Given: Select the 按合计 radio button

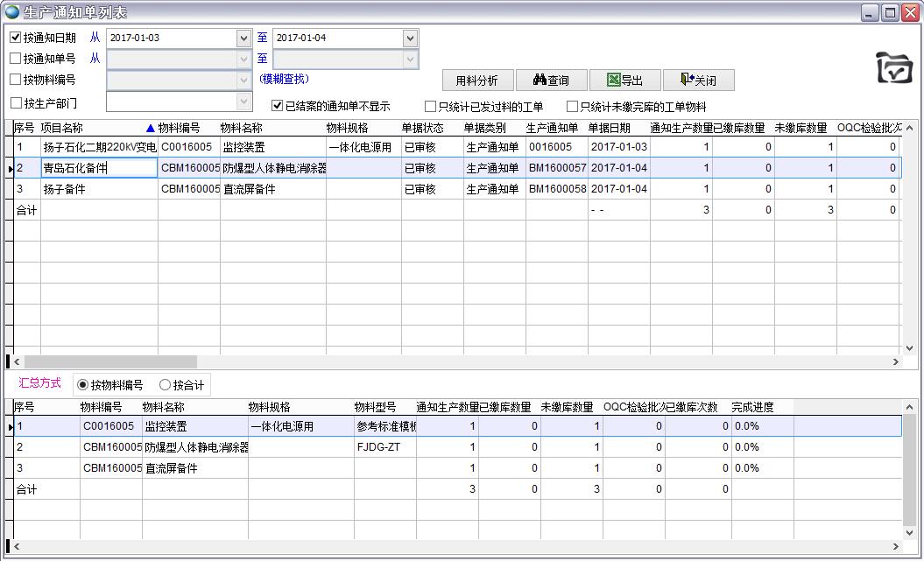Looking at the screenshot, I should (x=165, y=385).
